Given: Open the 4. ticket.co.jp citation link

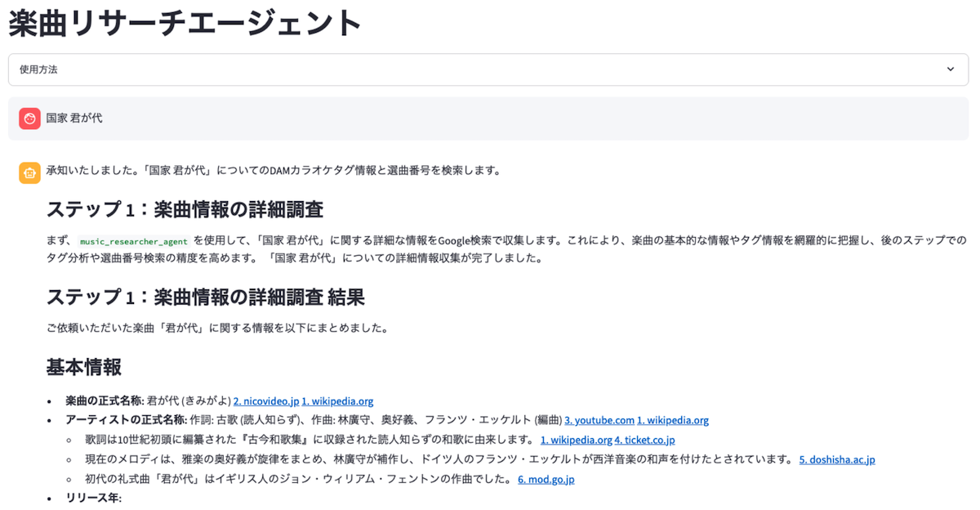Looking at the screenshot, I should [x=644, y=440].
